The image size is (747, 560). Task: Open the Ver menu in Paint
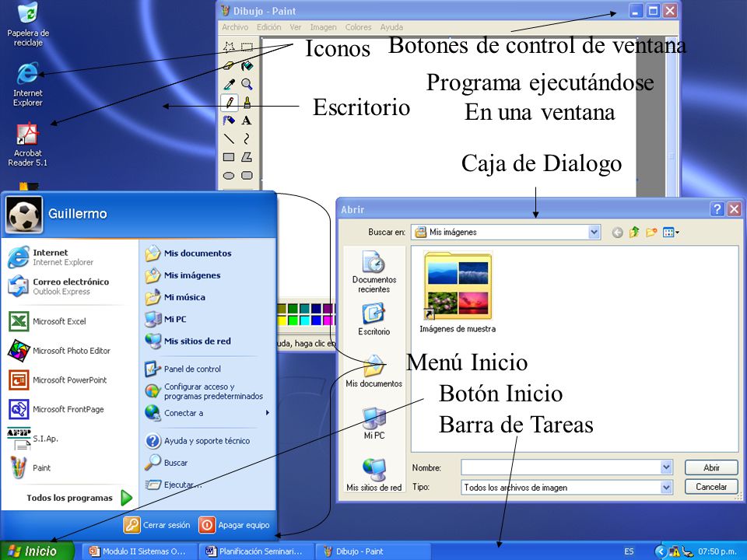click(296, 27)
